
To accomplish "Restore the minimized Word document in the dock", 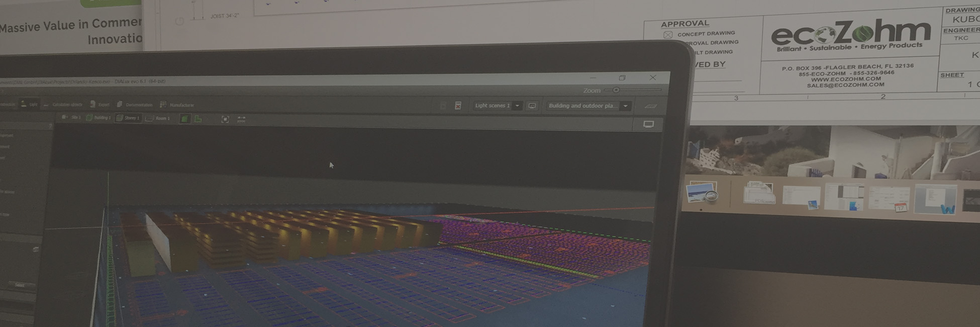I will click(x=935, y=199).
